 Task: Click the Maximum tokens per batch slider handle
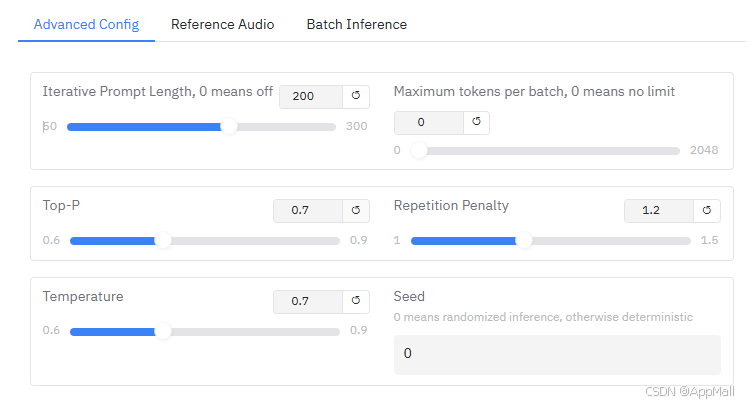point(419,151)
